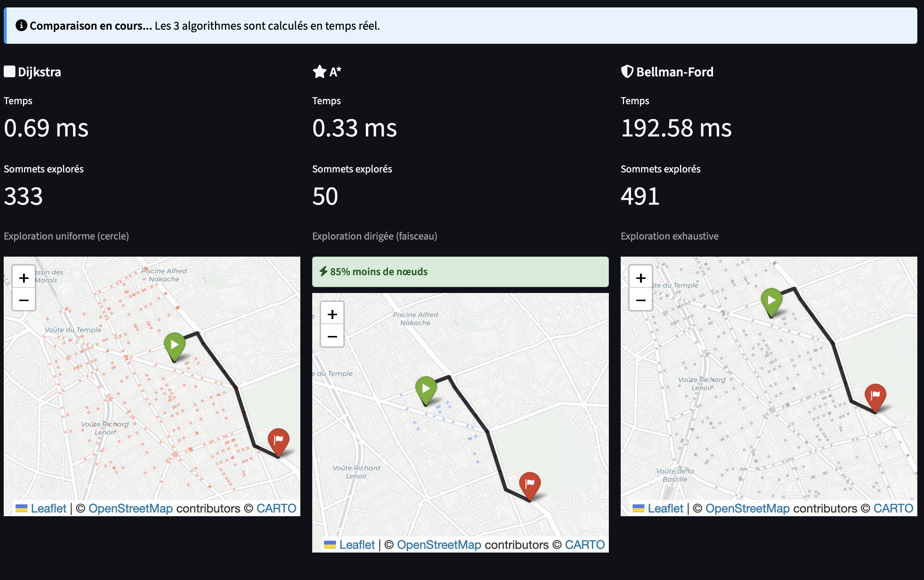Image resolution: width=924 pixels, height=580 pixels.
Task: Click the Dijkstra square icon
Action: pyautogui.click(x=9, y=71)
